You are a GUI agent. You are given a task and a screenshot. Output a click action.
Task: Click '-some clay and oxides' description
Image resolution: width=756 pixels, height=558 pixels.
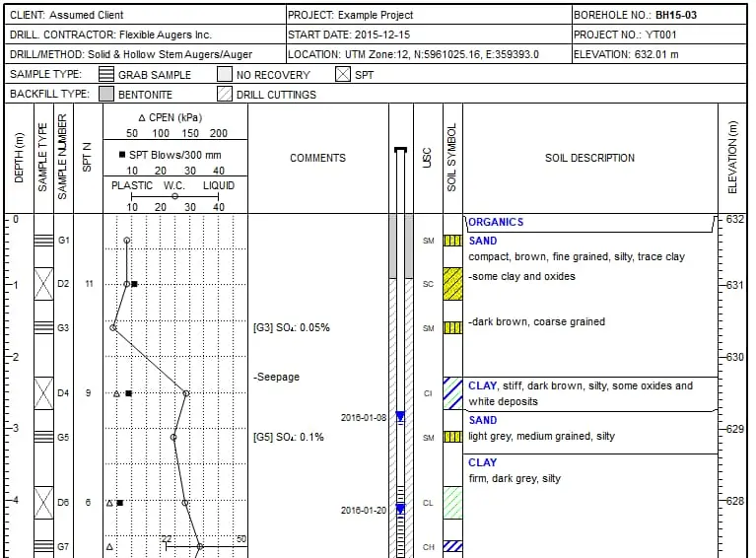point(521,276)
